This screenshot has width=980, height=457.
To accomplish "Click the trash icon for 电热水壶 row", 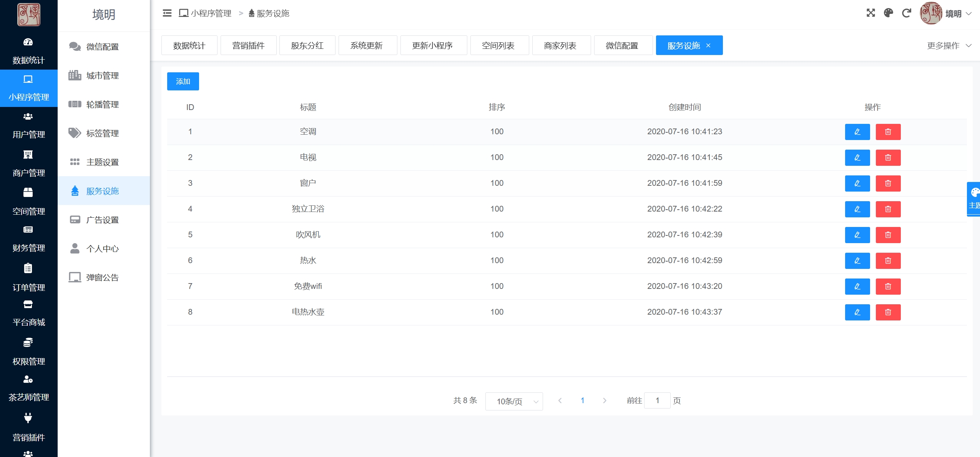I will coord(888,312).
